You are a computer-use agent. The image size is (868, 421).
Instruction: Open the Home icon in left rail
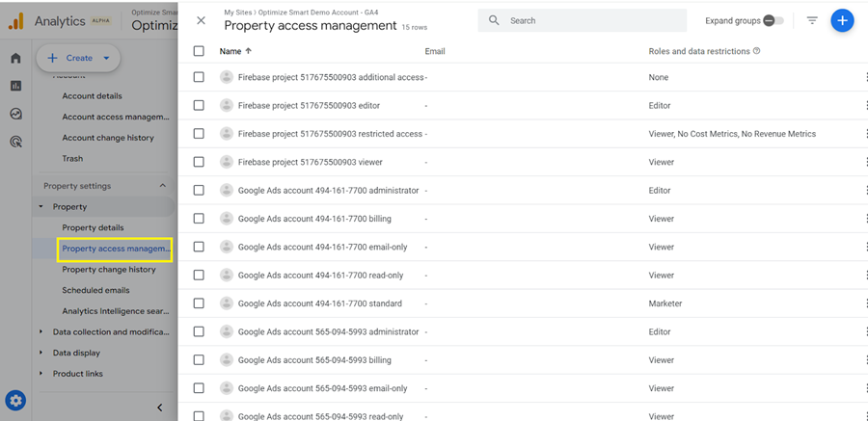click(x=15, y=58)
